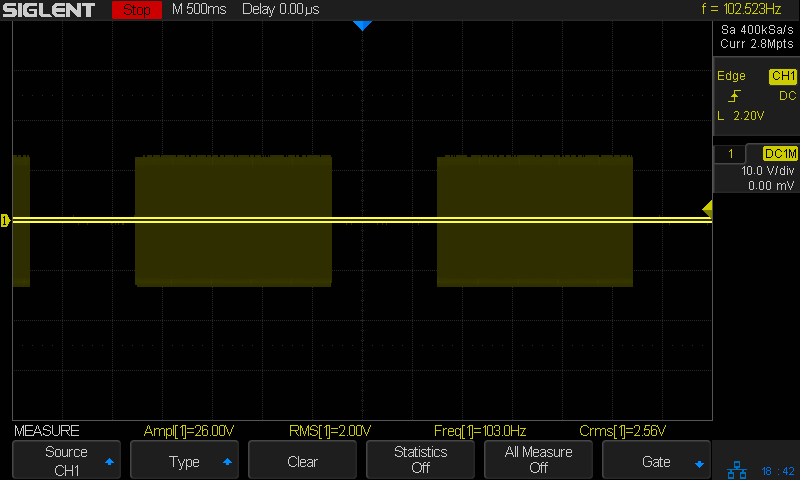Screen dimensions: 800x480
Task: Open the Source CH1 selection menu
Action: click(66, 460)
